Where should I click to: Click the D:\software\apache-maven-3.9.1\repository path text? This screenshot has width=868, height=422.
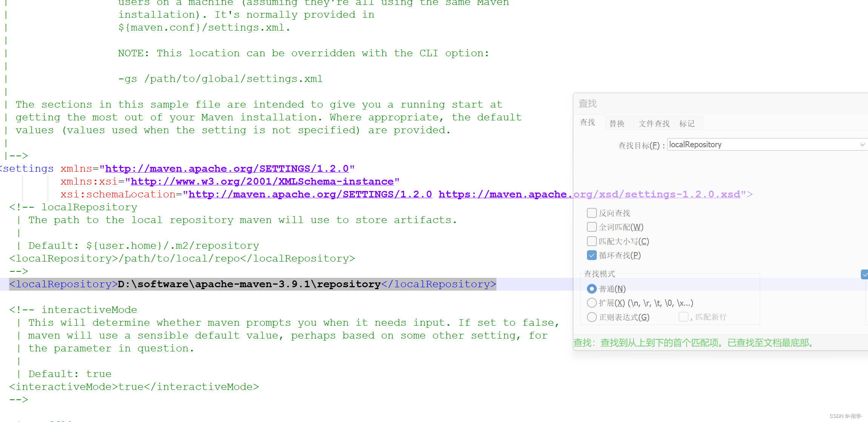tap(249, 284)
